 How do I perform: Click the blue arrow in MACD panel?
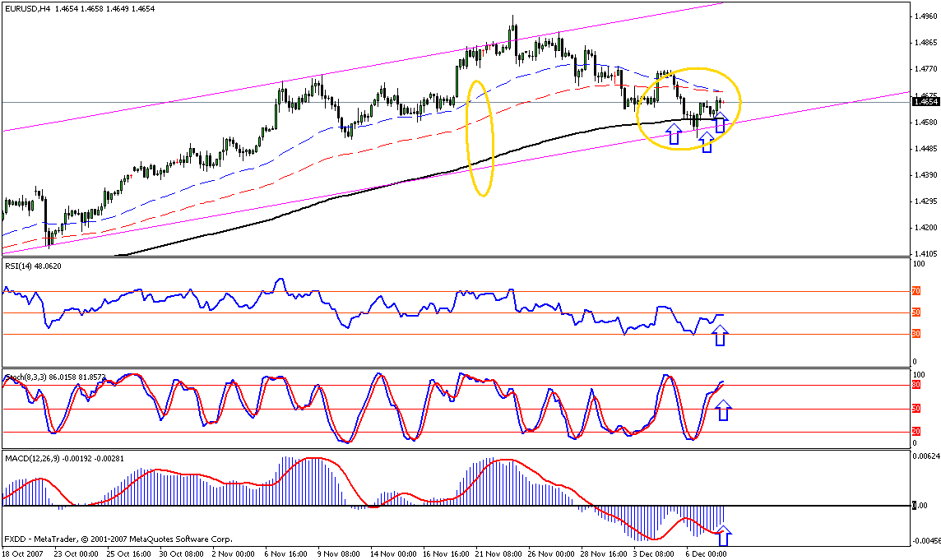[x=724, y=536]
